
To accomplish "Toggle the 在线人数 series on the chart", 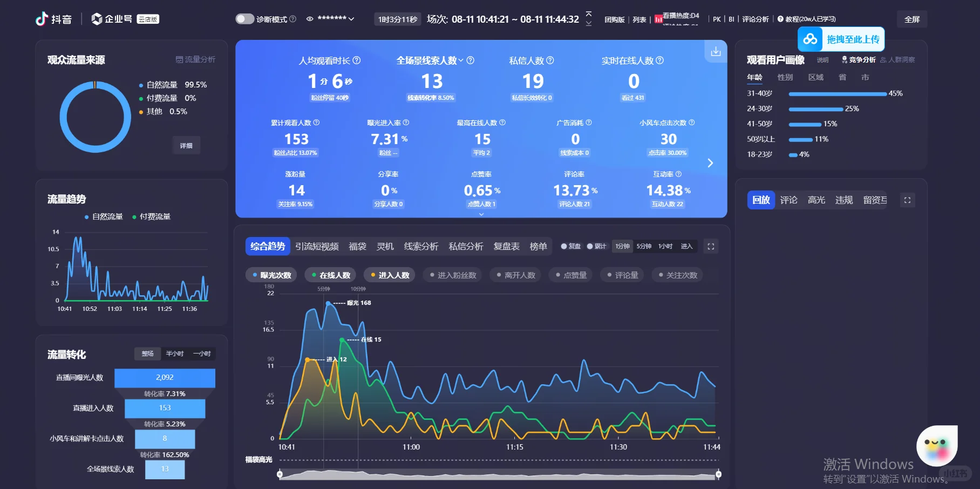I will coord(331,275).
